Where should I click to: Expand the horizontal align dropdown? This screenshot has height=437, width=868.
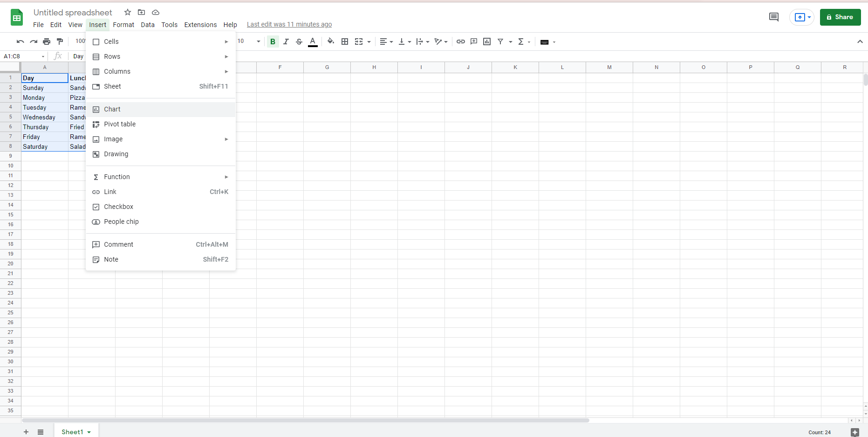(386, 42)
